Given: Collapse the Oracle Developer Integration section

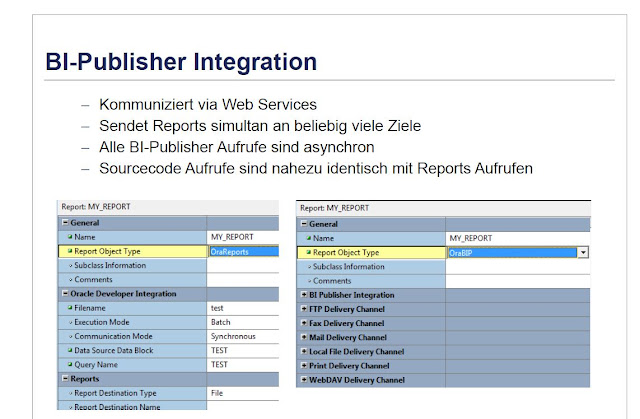Looking at the screenshot, I should point(65,293).
